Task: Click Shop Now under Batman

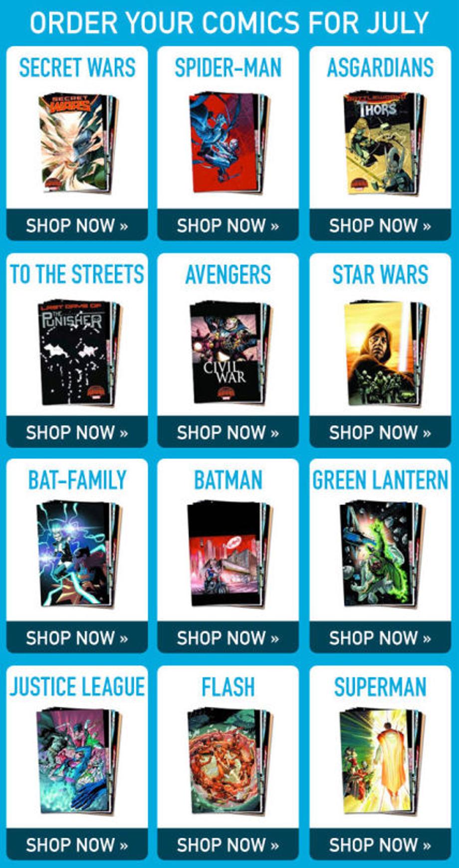Action: (x=228, y=637)
